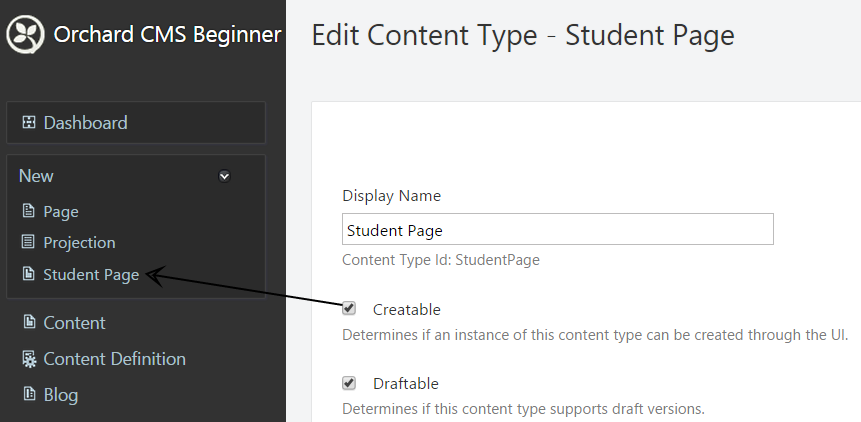Collapse the New menu arrow
Image resolution: width=861 pixels, height=422 pixels.
point(225,176)
